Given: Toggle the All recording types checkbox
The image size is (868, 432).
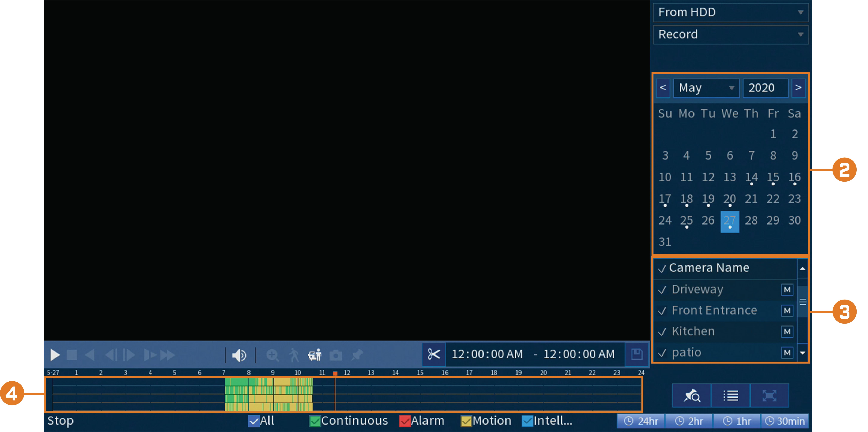Looking at the screenshot, I should click(x=254, y=421).
